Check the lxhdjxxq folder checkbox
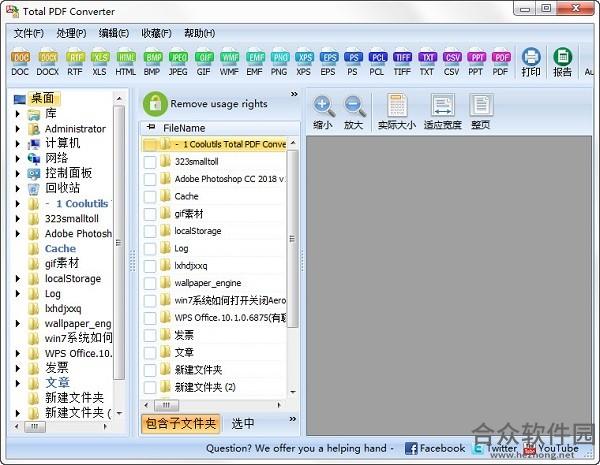This screenshot has height=465, width=600. pos(150,266)
